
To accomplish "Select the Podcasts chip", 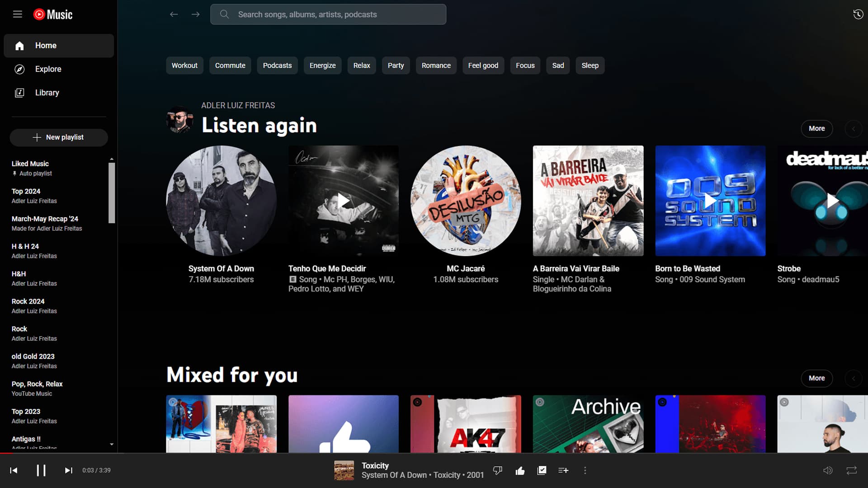I will pyautogui.click(x=277, y=66).
